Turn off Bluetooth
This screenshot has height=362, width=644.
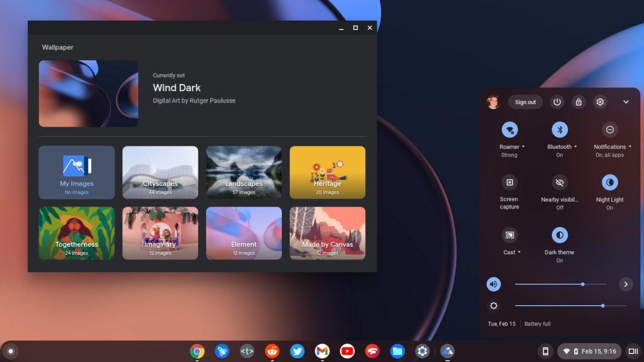point(560,130)
